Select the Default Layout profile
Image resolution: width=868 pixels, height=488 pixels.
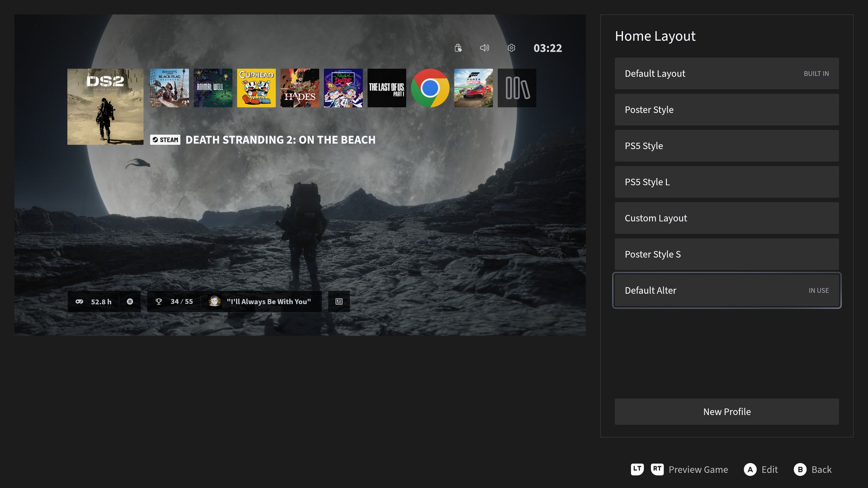(x=726, y=73)
